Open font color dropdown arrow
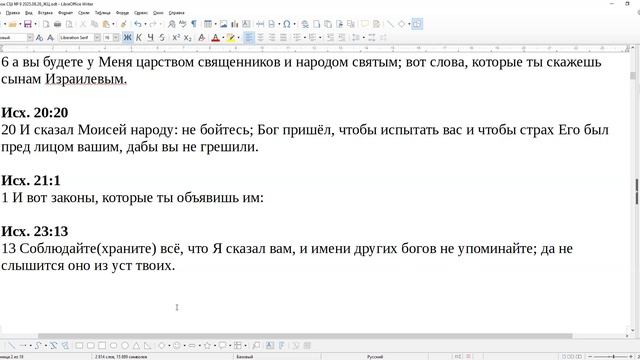The width and height of the screenshot is (640, 360). tap(223, 38)
